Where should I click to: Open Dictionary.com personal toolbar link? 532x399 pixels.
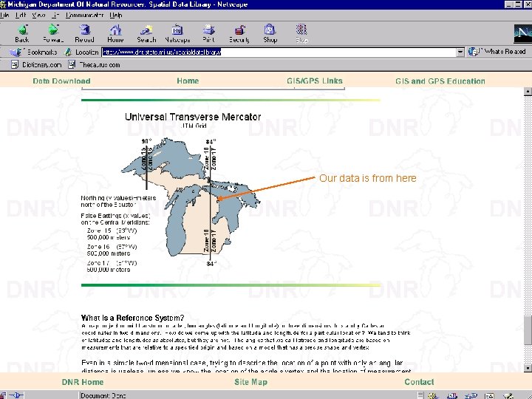pos(36,64)
